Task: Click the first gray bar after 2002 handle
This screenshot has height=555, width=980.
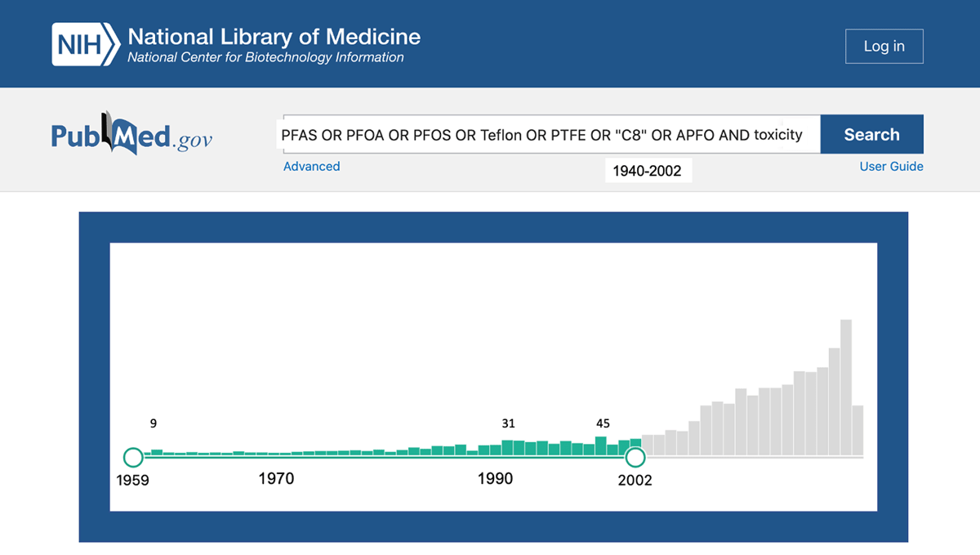Action: (648, 445)
